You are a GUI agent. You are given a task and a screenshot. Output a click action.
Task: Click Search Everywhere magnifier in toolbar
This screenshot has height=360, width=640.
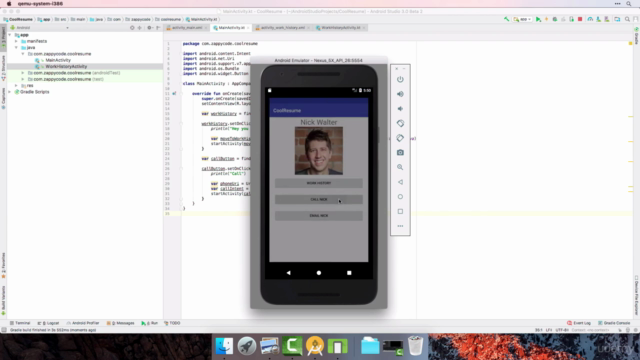tap(627, 19)
